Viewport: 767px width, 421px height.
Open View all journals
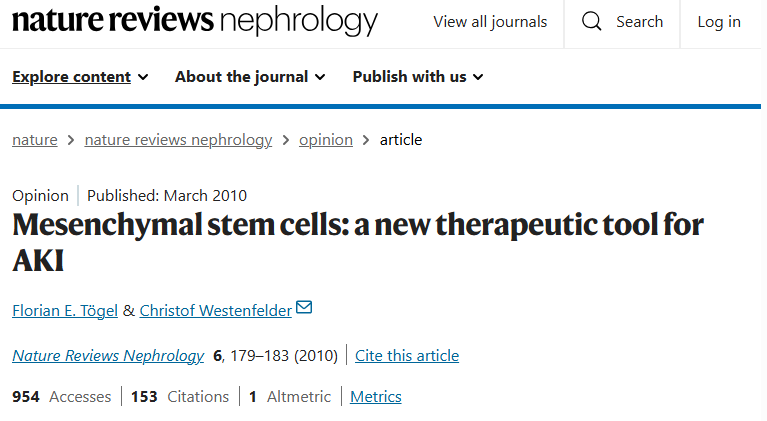pyautogui.click(x=490, y=22)
